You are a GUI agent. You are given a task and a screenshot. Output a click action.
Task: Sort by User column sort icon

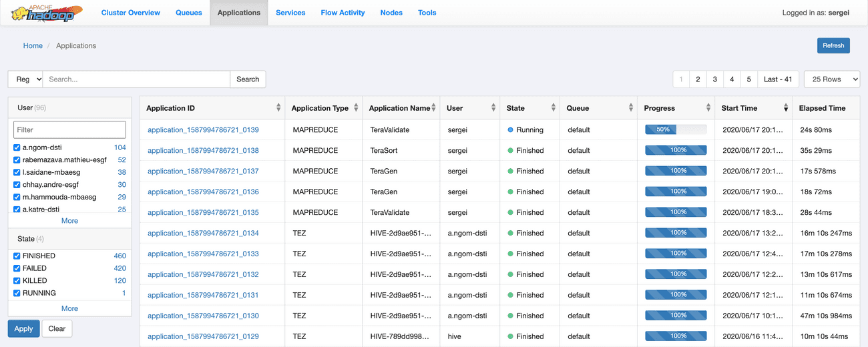tap(493, 108)
